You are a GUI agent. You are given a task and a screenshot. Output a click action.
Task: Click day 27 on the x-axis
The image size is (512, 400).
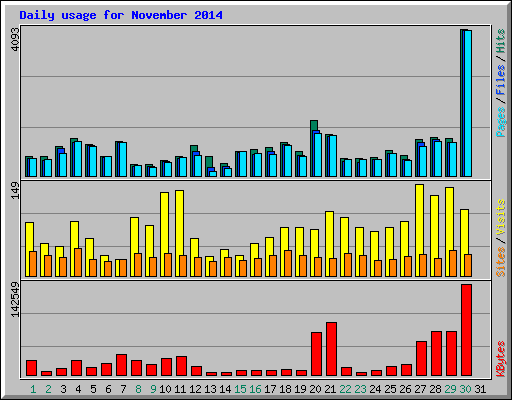tap(420, 389)
